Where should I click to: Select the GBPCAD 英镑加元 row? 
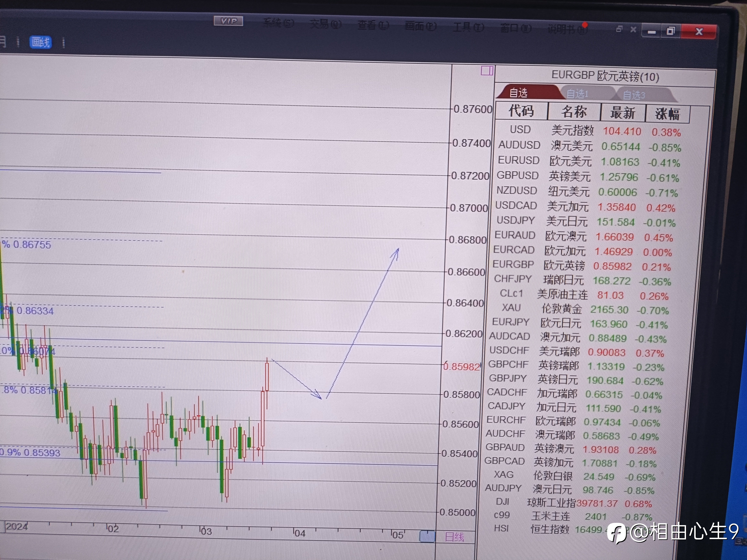click(571, 462)
